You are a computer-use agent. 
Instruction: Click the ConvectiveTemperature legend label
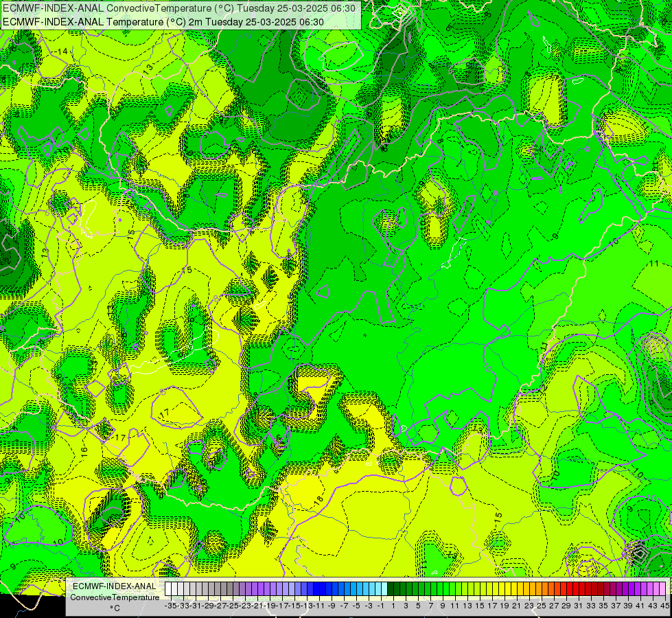[115, 597]
